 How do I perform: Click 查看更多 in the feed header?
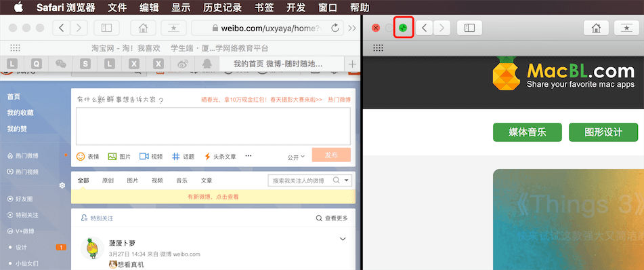(x=332, y=218)
